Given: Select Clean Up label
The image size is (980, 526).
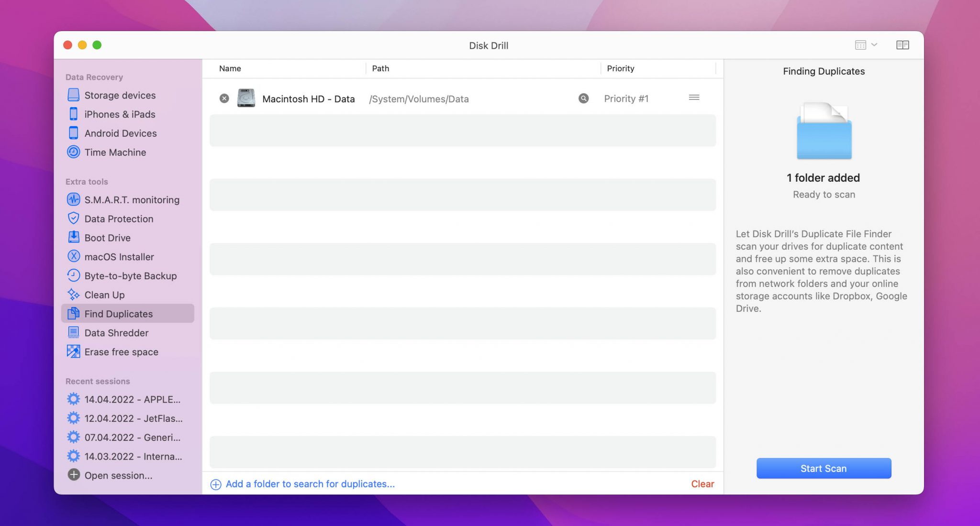Looking at the screenshot, I should [x=105, y=295].
